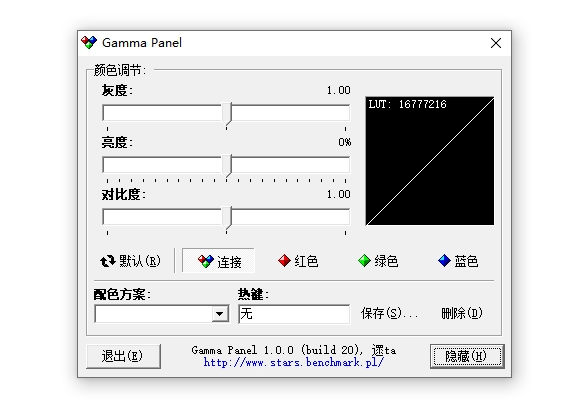Click the 亮度 brightness slider thumb

(x=227, y=166)
